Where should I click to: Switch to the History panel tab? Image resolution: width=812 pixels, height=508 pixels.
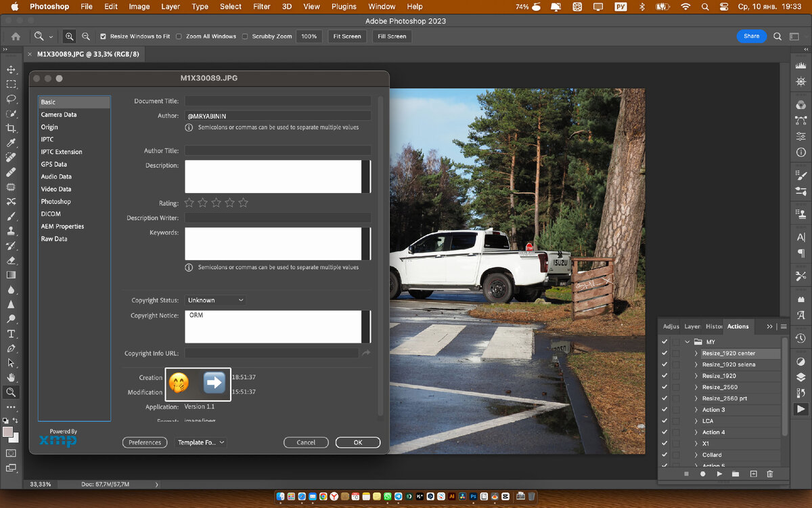[714, 326]
